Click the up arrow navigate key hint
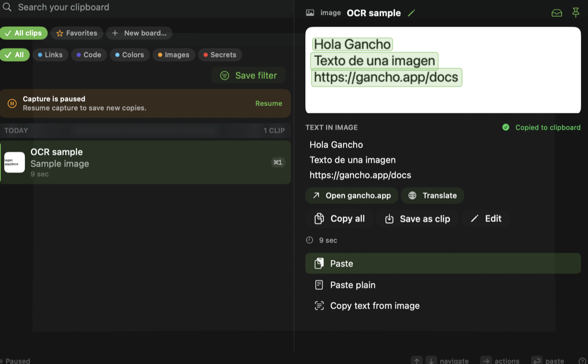 [x=416, y=361]
